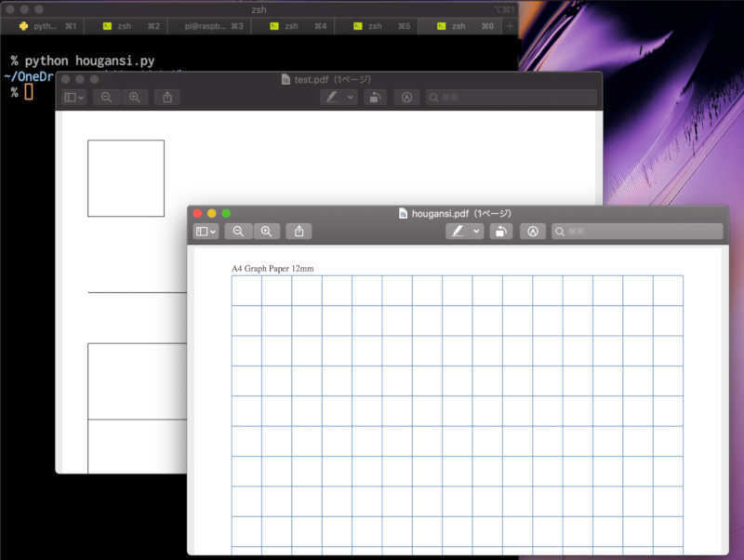
Task: Add new terminal tab with plus button
Action: [x=510, y=26]
